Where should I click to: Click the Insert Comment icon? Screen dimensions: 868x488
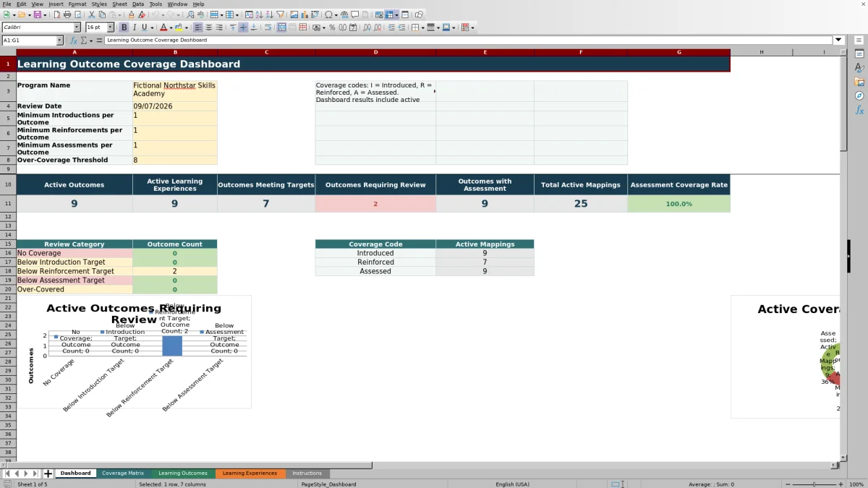[x=355, y=14]
